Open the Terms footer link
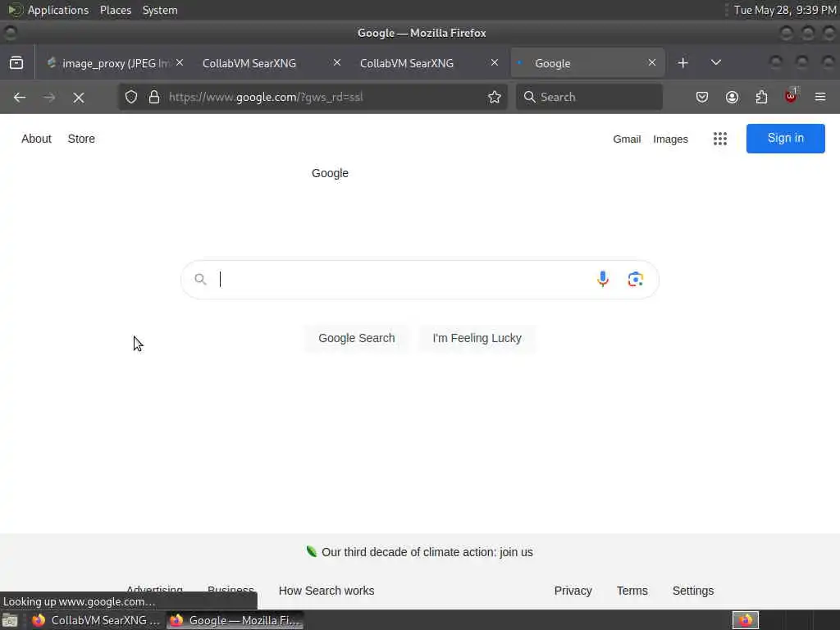The width and height of the screenshot is (840, 630). coord(632,591)
